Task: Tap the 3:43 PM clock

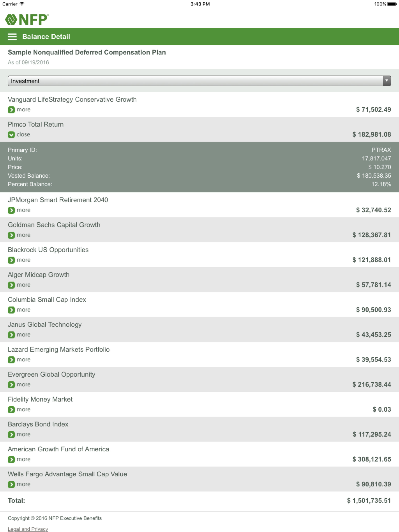Action: pos(200,4)
